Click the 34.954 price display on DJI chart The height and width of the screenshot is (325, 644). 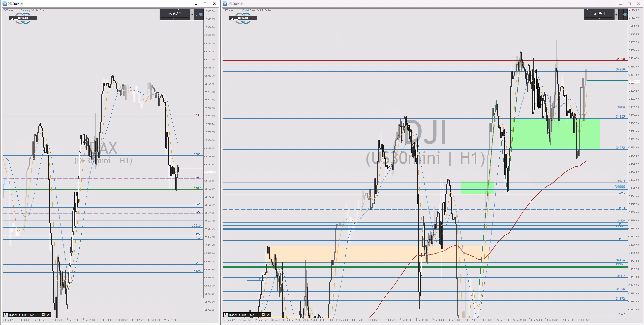click(x=599, y=14)
